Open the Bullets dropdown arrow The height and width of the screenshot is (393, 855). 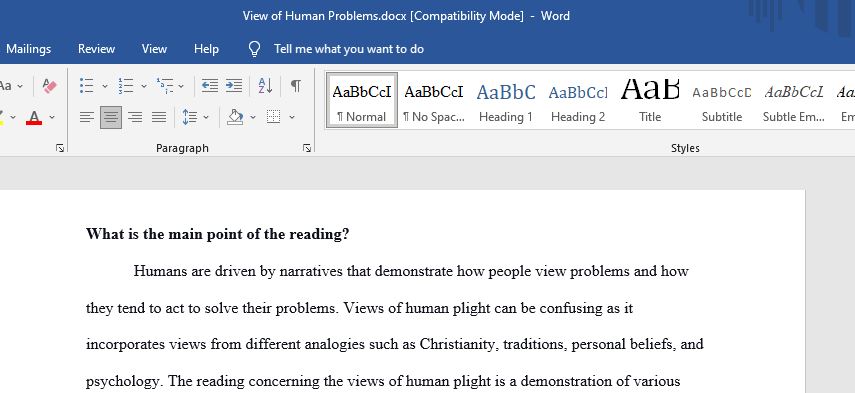[105, 86]
